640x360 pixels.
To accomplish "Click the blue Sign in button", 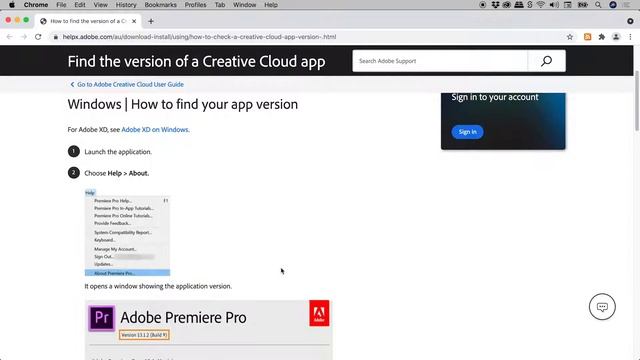I will [x=467, y=132].
